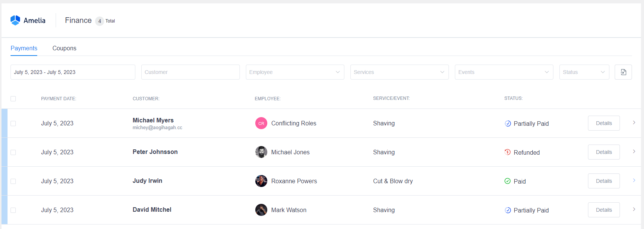This screenshot has height=229, width=644.
Task: Open the Services filter dropdown
Action: coord(399,72)
